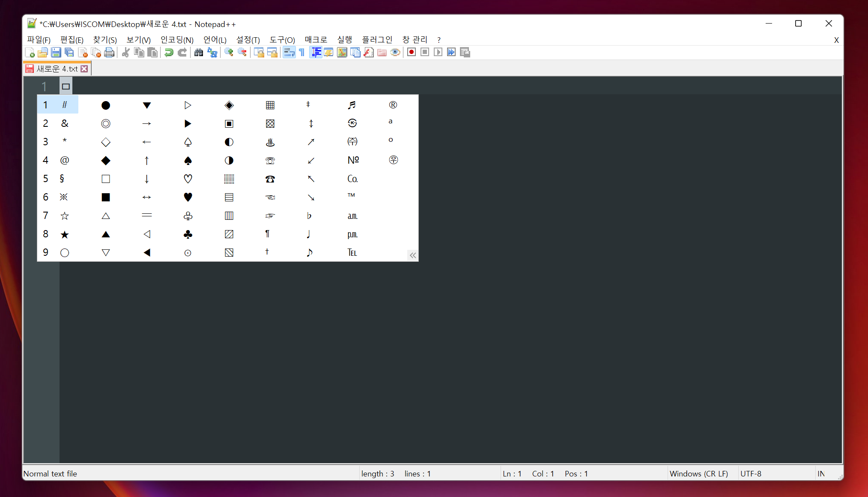Save the recorded macro icon

(x=465, y=52)
